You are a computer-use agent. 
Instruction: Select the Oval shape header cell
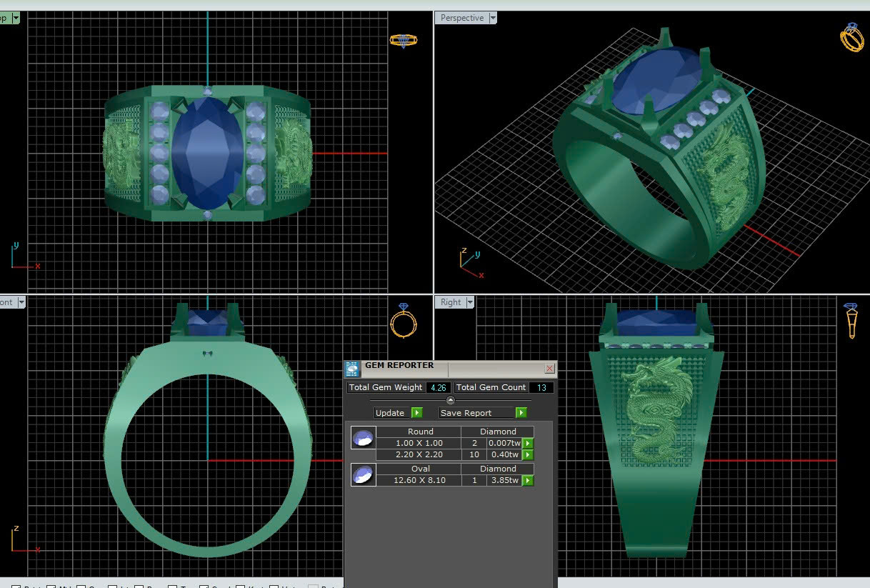pyautogui.click(x=420, y=469)
